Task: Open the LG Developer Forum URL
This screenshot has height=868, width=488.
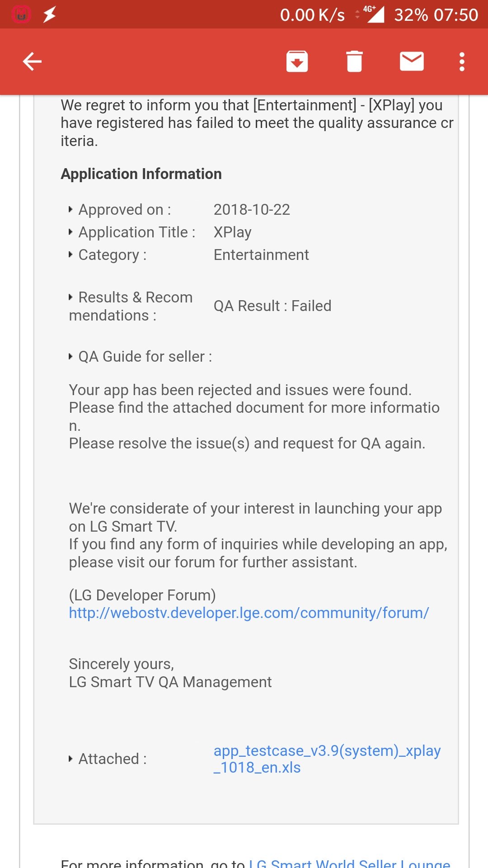Action: (249, 613)
